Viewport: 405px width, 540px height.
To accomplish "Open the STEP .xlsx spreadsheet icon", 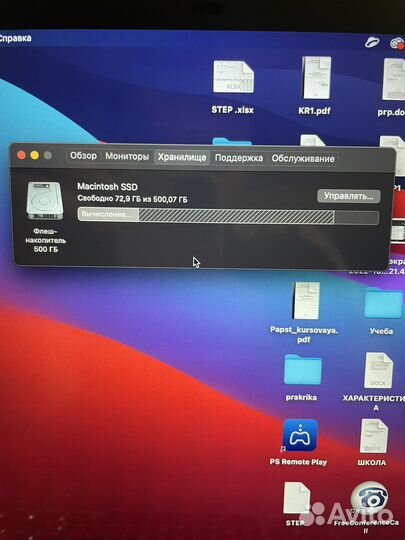I will pos(233,77).
